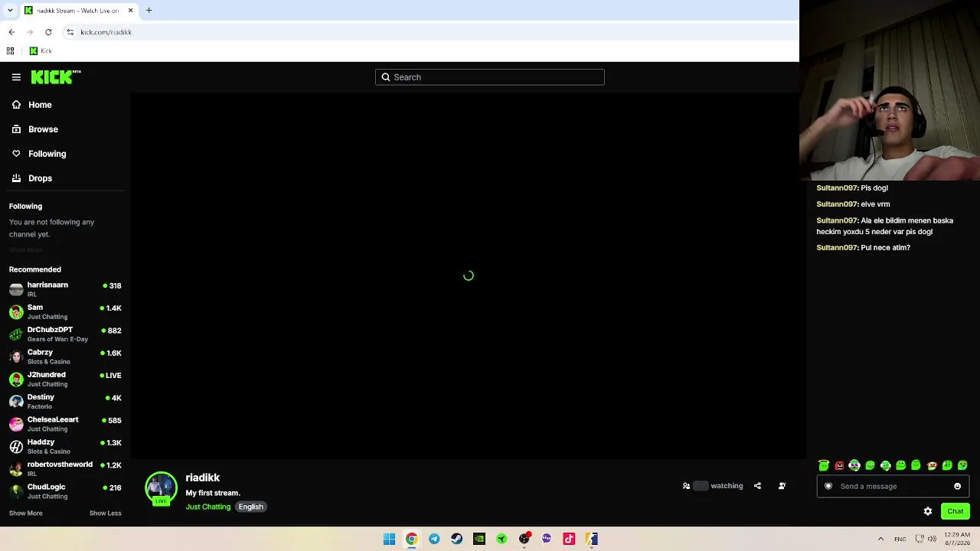Open OBS Studio from the taskbar
The height and width of the screenshot is (551, 980).
524,539
